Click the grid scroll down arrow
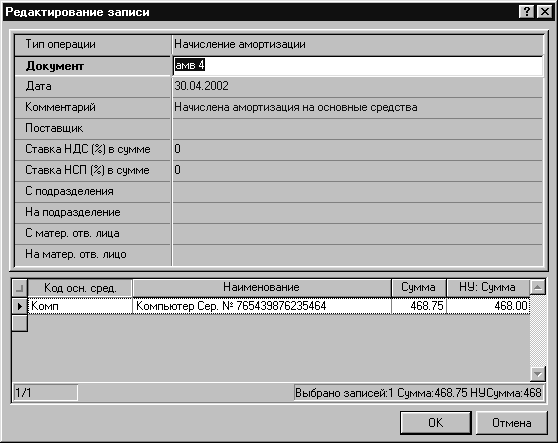Viewport: 558px width, 443px height. [538, 374]
